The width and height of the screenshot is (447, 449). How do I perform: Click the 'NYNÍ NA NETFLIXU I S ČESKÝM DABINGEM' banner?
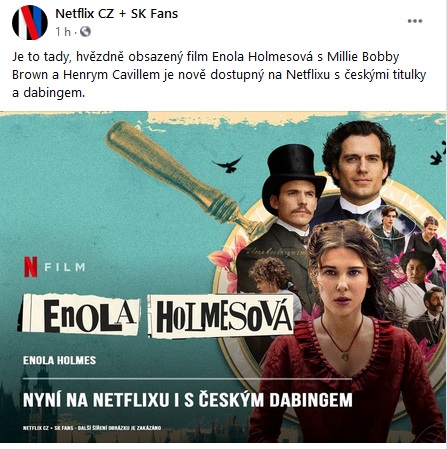[x=187, y=400]
